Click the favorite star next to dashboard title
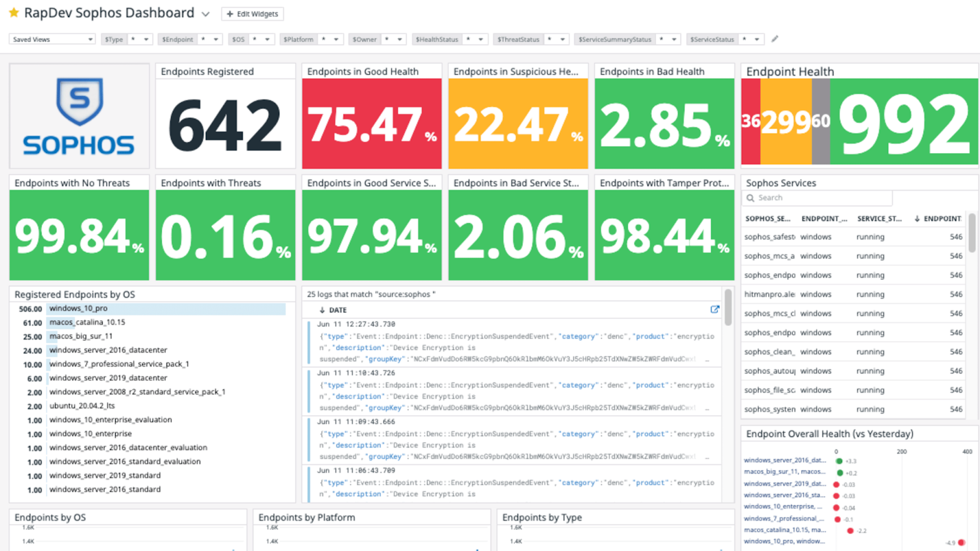 click(x=13, y=13)
